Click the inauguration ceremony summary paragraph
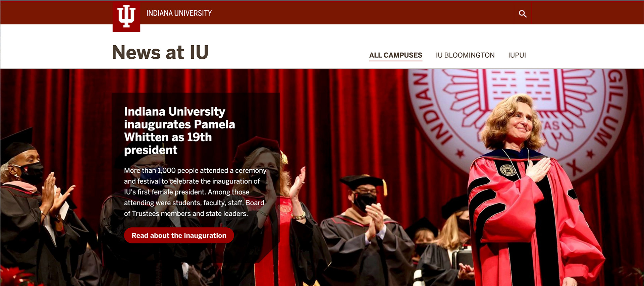 pos(195,192)
